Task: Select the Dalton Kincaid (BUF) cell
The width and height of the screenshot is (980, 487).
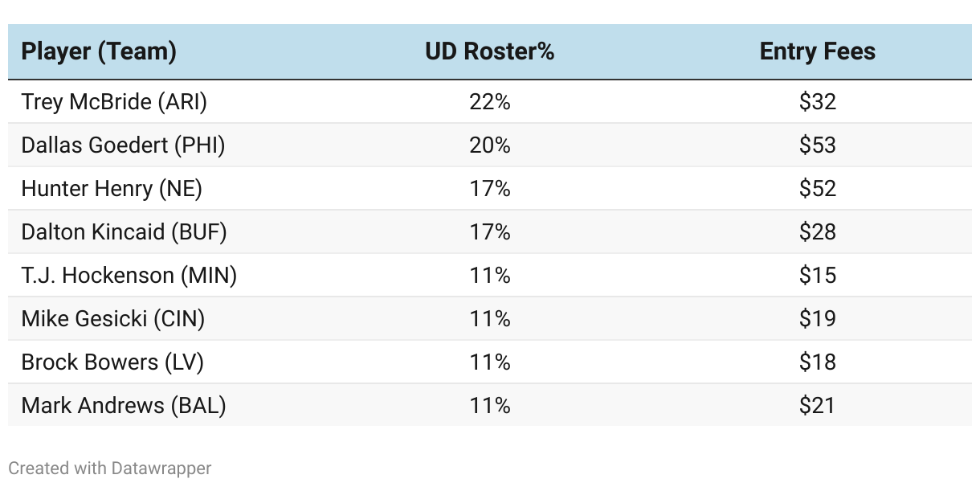Action: click(124, 231)
